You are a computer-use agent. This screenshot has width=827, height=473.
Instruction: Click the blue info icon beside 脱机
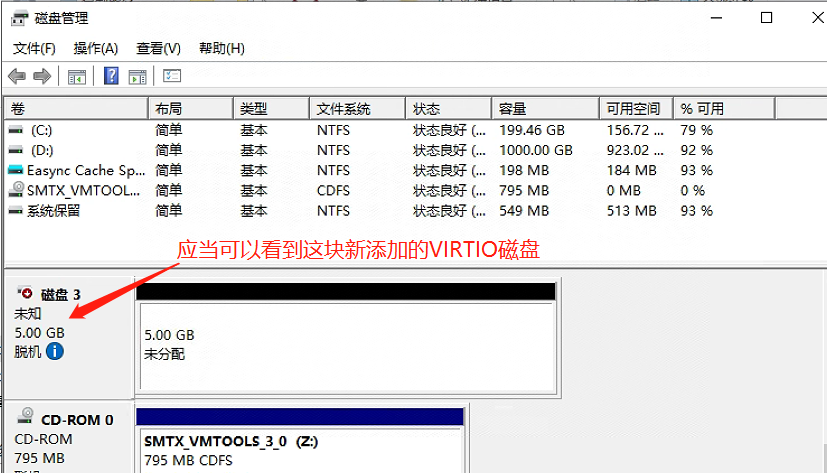55,351
